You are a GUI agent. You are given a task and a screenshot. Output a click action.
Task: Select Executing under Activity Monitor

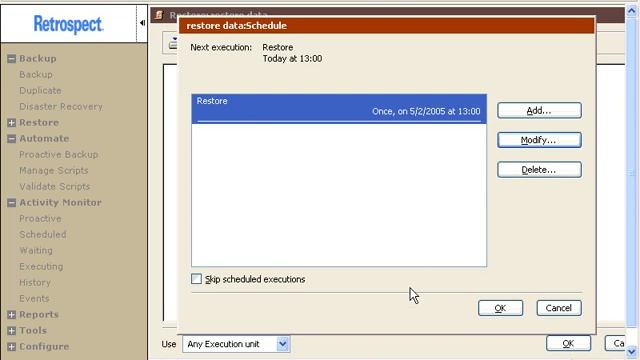tap(41, 267)
